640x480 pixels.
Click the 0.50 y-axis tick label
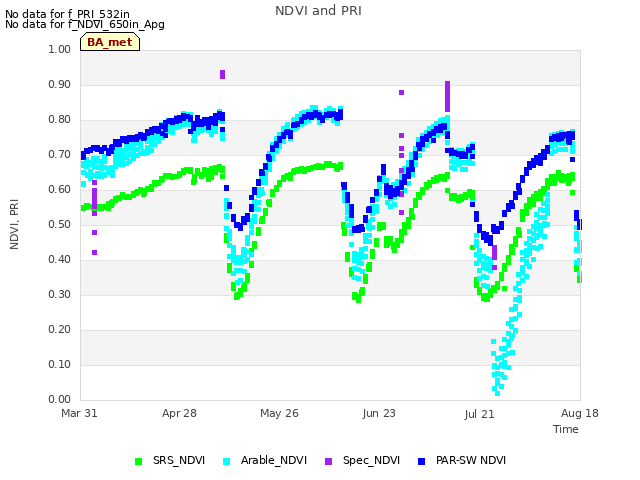tap(60, 224)
